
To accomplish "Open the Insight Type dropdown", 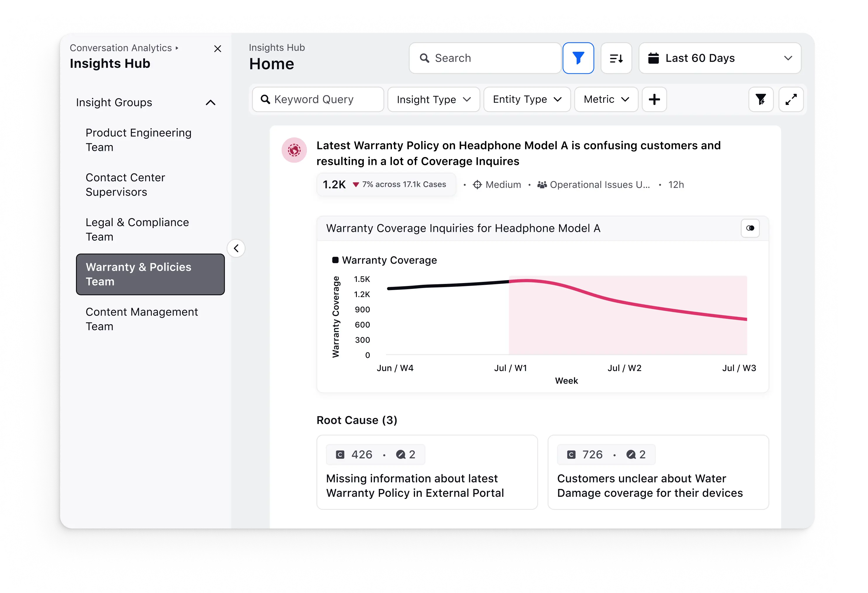I will click(x=433, y=99).
